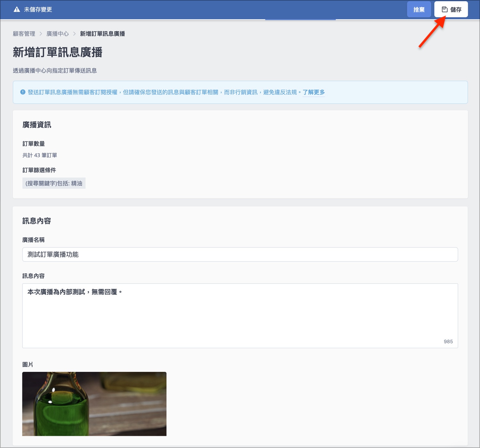Viewport: 480px width, 448px height.
Task: Open the 顧客管理 breadcrumb link
Action: tap(24, 34)
